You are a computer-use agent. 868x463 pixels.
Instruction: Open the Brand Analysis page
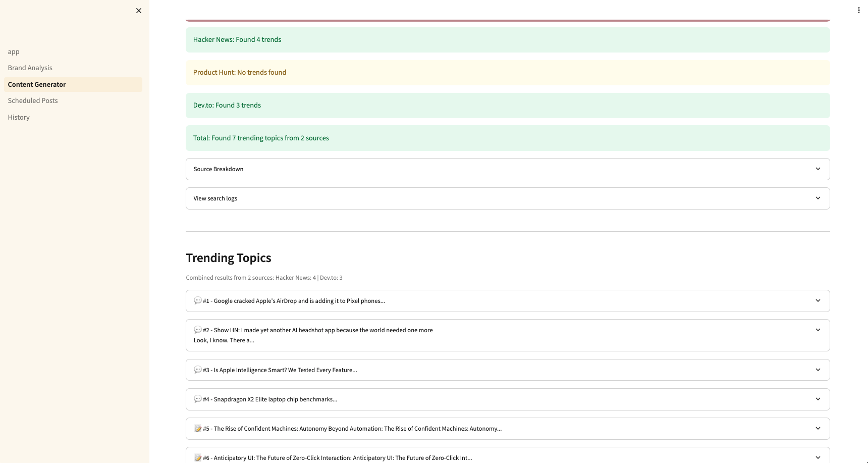[x=30, y=68]
